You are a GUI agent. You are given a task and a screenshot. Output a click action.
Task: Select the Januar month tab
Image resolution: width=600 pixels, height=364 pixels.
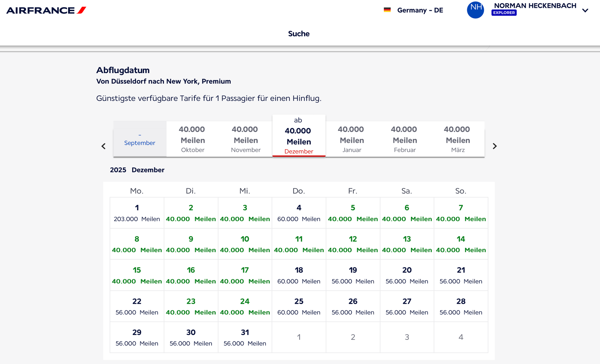pos(352,139)
